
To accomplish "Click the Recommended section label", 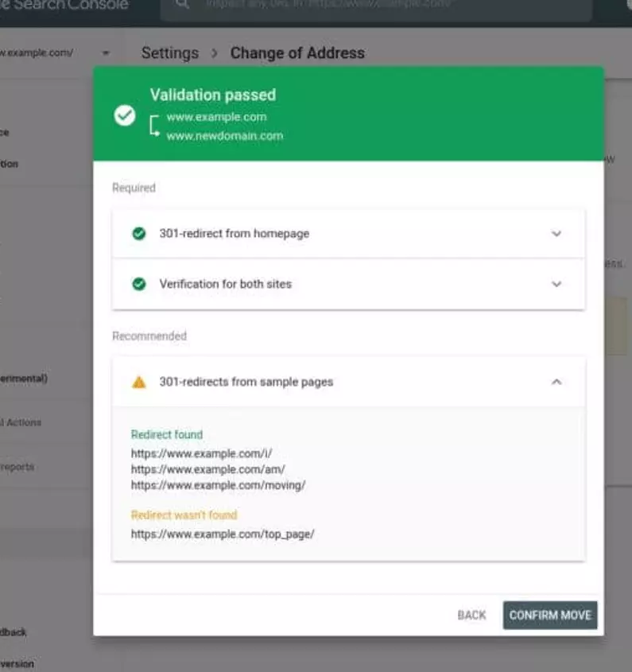I will pos(149,336).
